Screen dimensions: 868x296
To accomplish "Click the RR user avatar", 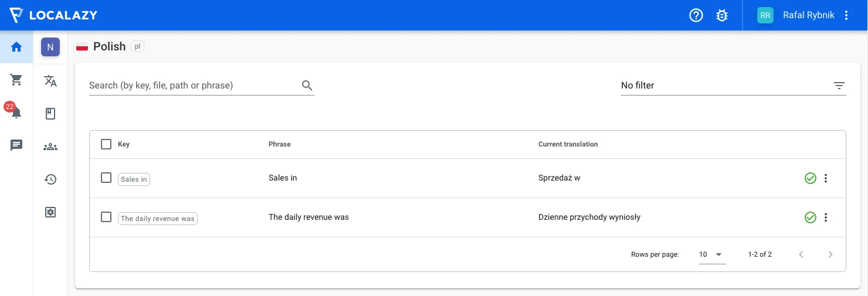I will click(x=765, y=15).
